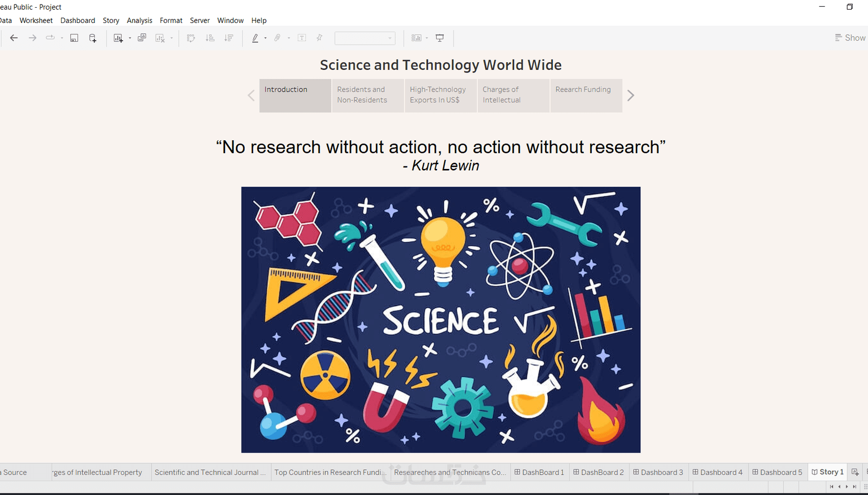868x495 pixels.
Task: Click the Highlight pen icon
Action: (x=255, y=38)
